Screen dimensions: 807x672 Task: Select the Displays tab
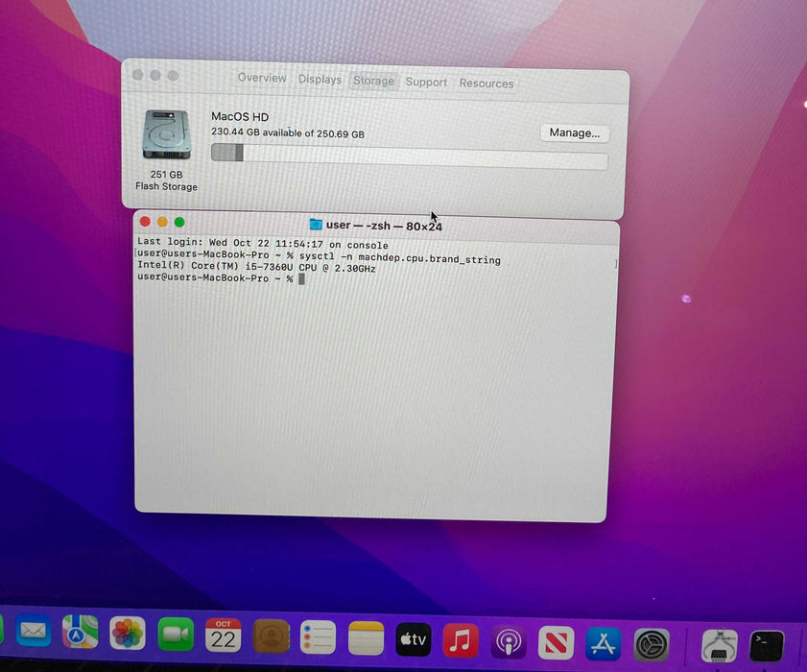pyautogui.click(x=320, y=80)
